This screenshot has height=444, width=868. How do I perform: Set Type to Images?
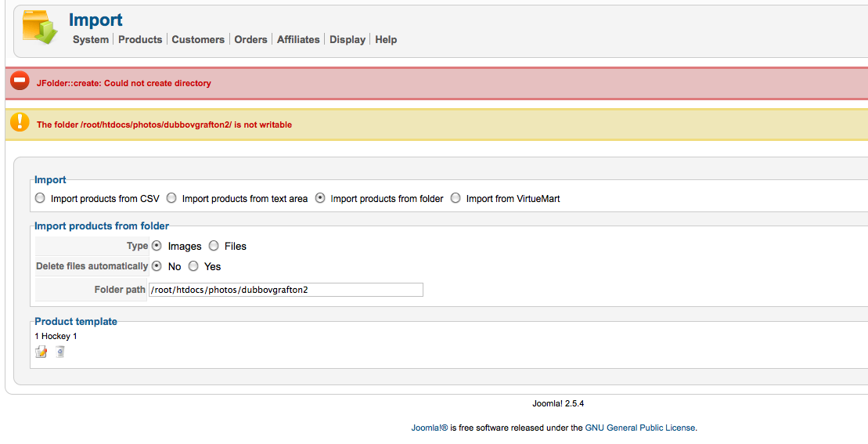(x=157, y=246)
